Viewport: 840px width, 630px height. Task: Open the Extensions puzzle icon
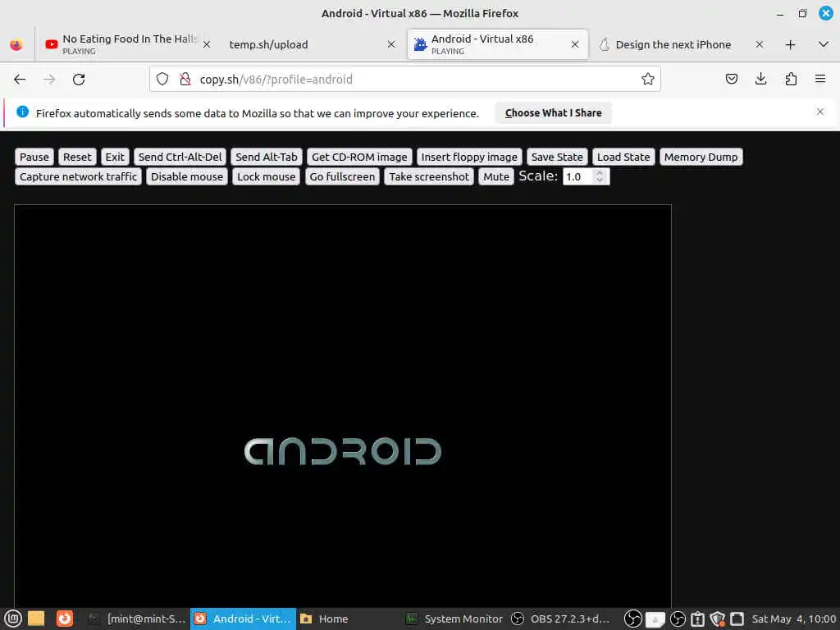pyautogui.click(x=791, y=80)
